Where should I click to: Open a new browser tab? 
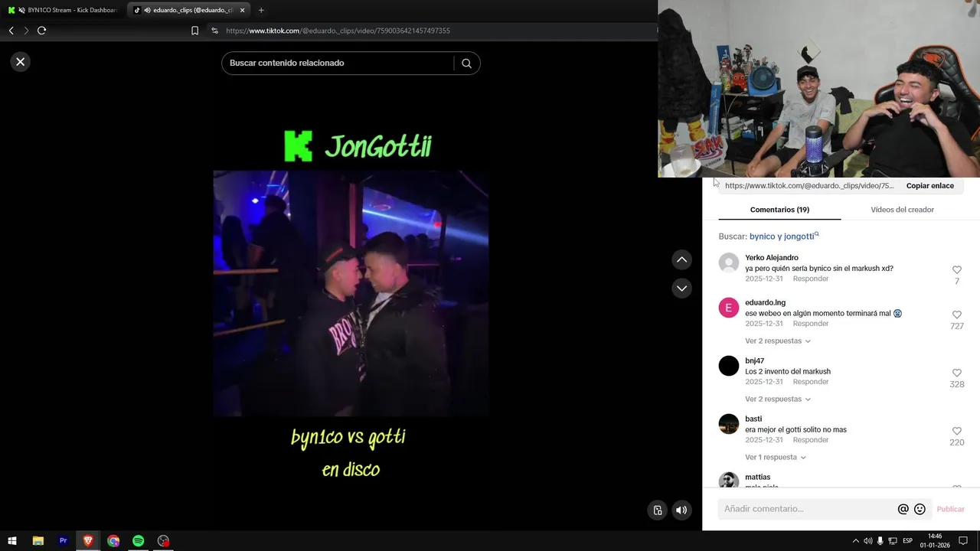(x=261, y=10)
